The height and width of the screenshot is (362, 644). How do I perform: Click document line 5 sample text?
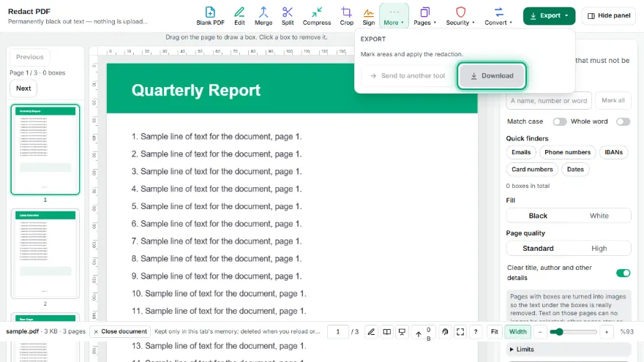click(217, 206)
